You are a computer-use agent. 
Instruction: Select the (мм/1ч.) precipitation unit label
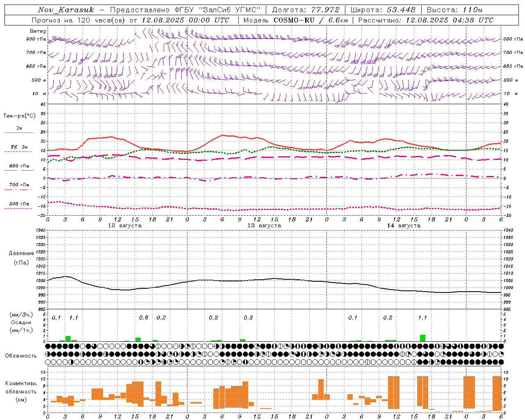pos(21,330)
